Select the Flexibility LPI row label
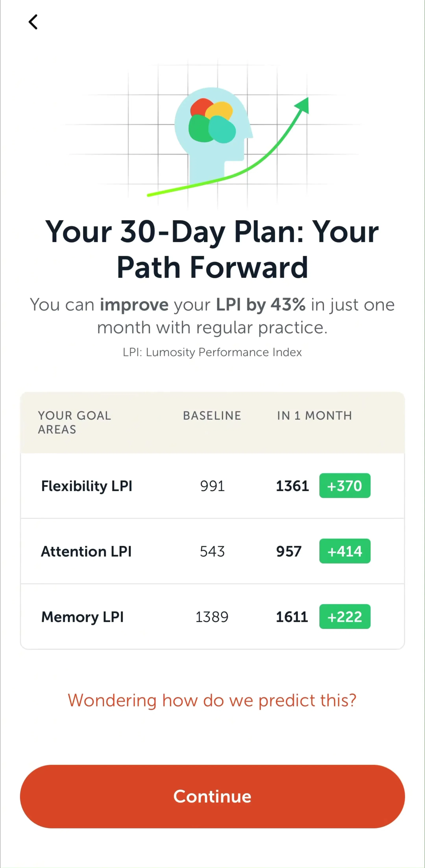Image resolution: width=425 pixels, height=868 pixels. click(87, 486)
